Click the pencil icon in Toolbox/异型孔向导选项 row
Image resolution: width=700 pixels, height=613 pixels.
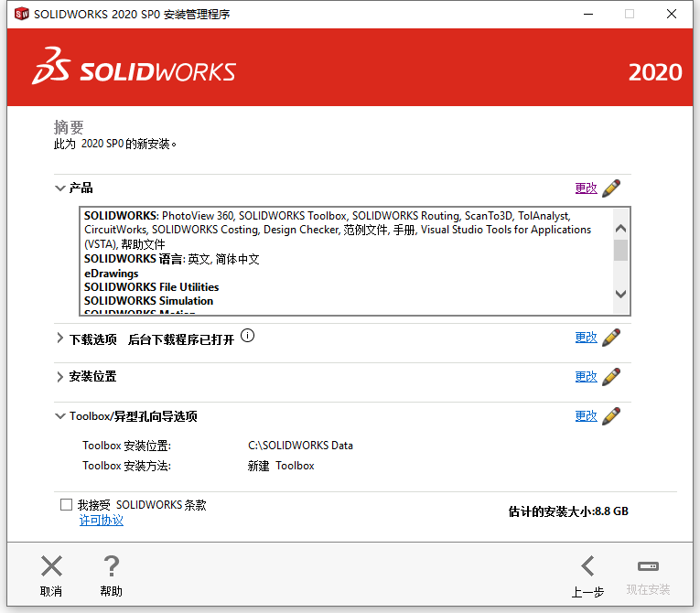pos(611,416)
